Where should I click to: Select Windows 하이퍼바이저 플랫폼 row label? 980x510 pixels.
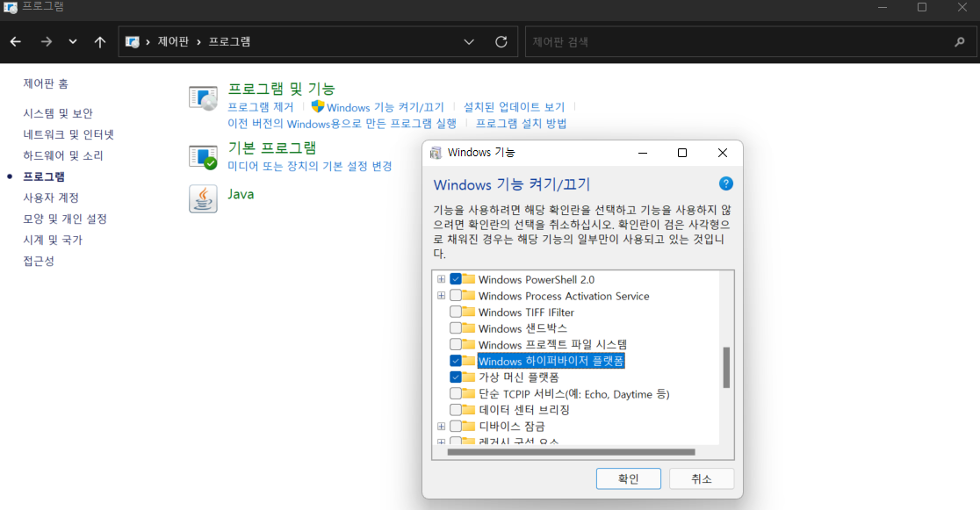coord(551,362)
